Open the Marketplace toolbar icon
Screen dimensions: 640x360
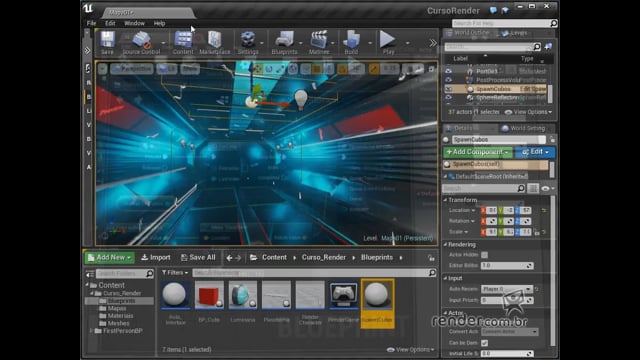click(215, 42)
